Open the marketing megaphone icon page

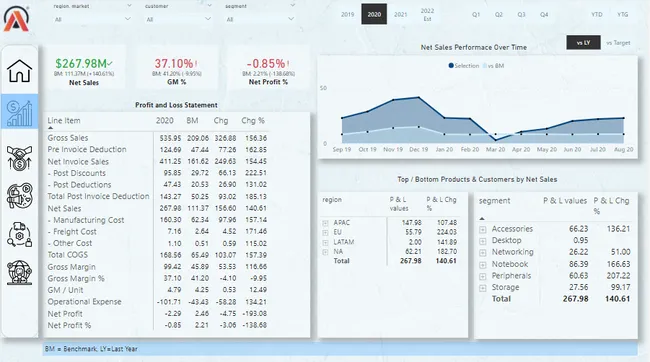(19, 195)
